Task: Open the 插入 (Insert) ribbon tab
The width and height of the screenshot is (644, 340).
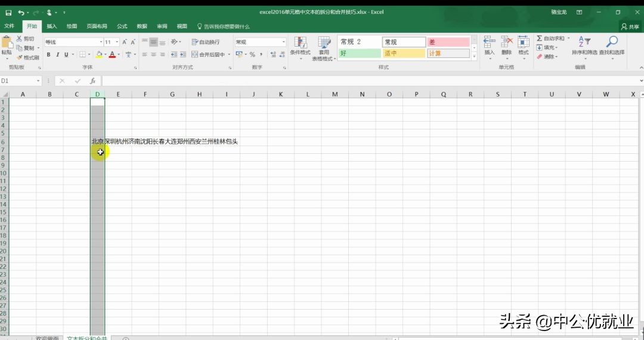Action: coord(52,26)
